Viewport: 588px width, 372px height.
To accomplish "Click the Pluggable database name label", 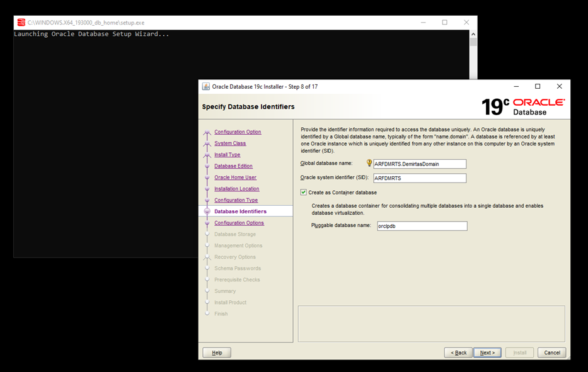I will coord(341,225).
